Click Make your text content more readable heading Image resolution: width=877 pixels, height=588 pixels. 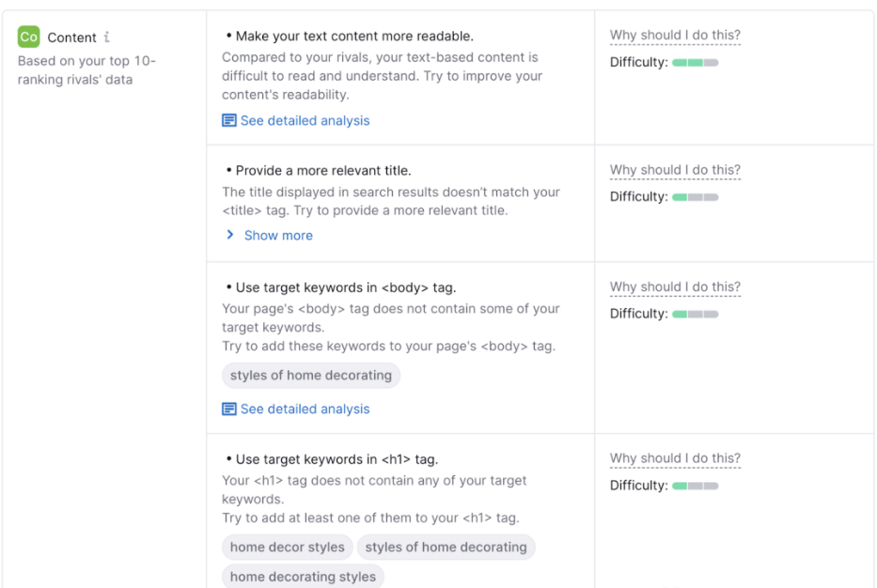click(x=354, y=37)
